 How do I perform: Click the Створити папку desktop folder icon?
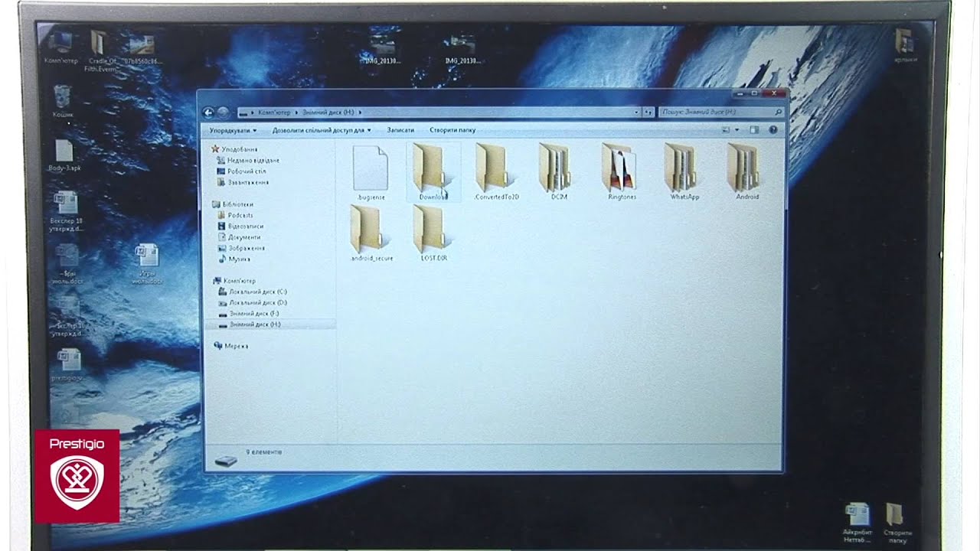coord(897,523)
